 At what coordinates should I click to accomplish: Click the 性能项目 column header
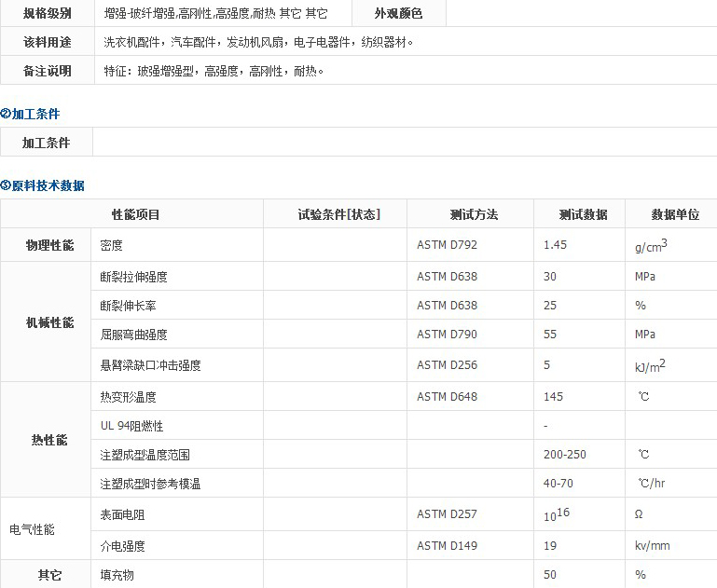(x=135, y=214)
